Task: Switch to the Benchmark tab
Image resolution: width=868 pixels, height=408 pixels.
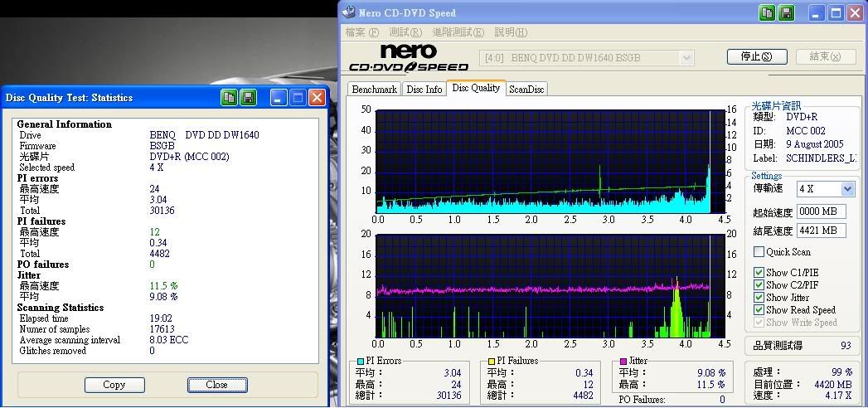Action: pyautogui.click(x=374, y=89)
